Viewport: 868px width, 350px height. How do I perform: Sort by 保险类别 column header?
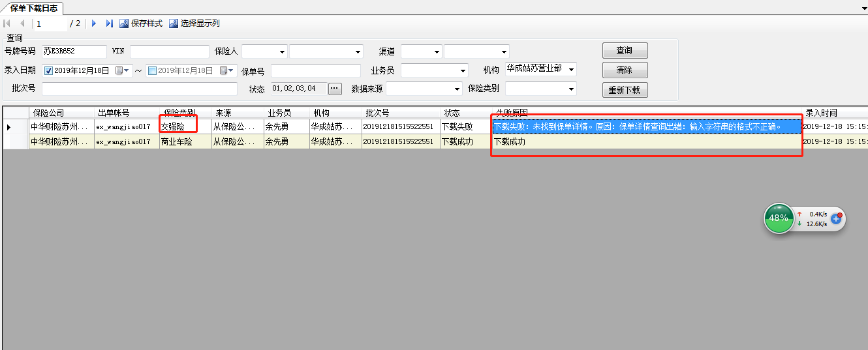(185, 113)
